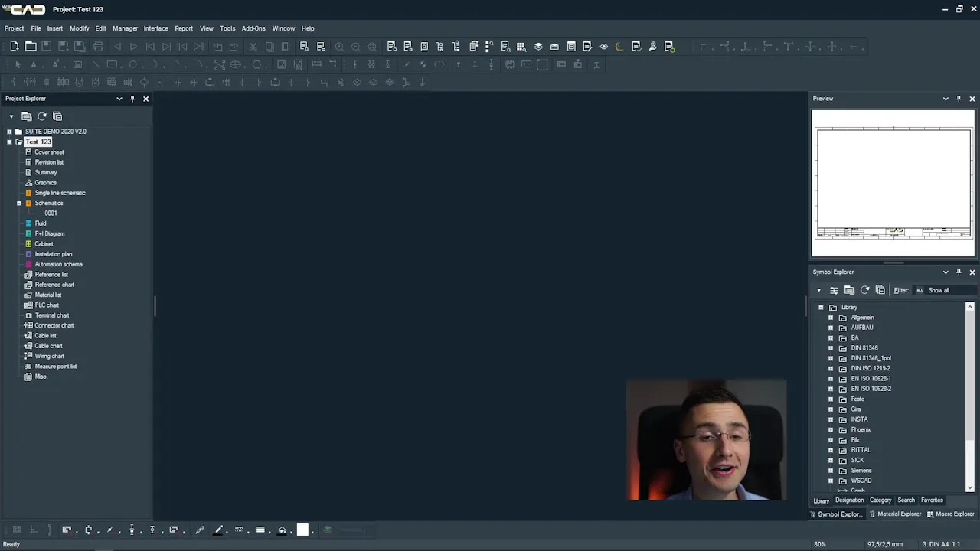
Task: Open the Project Explorer panel dropdown arrow
Action: [x=119, y=99]
